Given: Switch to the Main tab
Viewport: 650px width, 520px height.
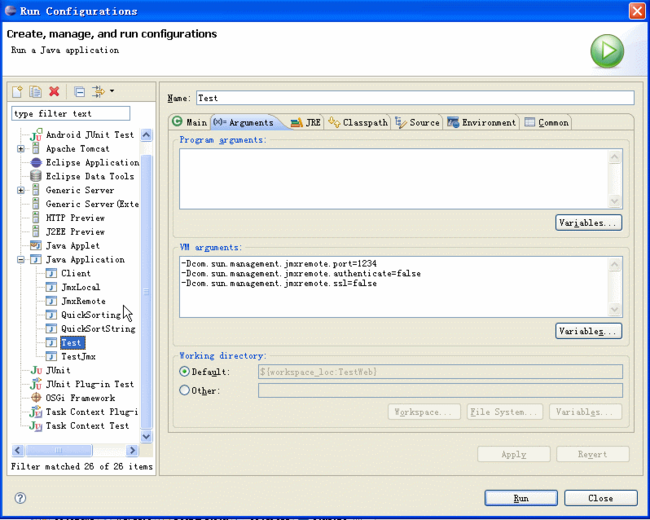Looking at the screenshot, I should coord(189,122).
